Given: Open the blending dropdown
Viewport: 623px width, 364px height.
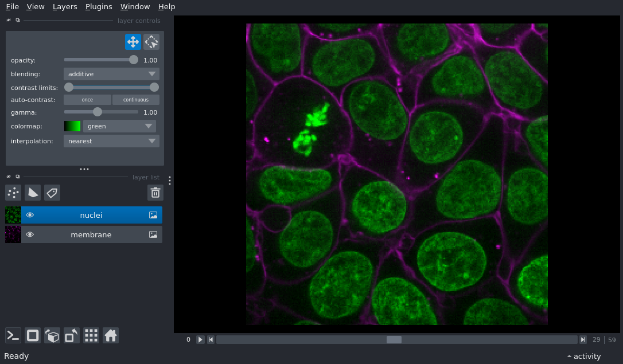Looking at the screenshot, I should [111, 73].
